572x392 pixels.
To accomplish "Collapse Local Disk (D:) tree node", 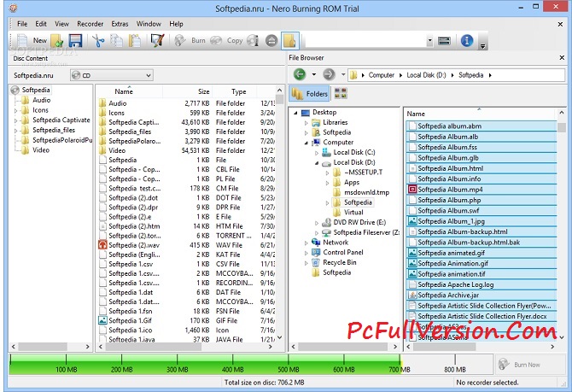I will coord(317,163).
